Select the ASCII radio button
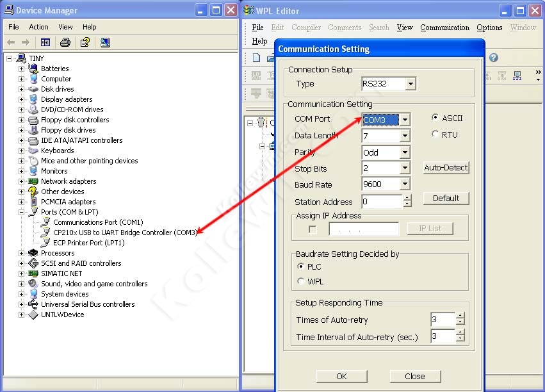Viewport: 545px width, 392px height. (x=436, y=118)
